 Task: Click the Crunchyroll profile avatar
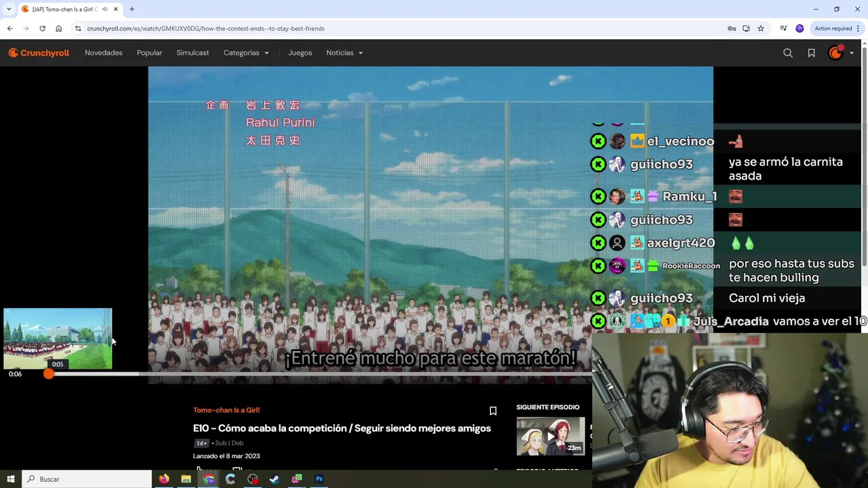[835, 53]
